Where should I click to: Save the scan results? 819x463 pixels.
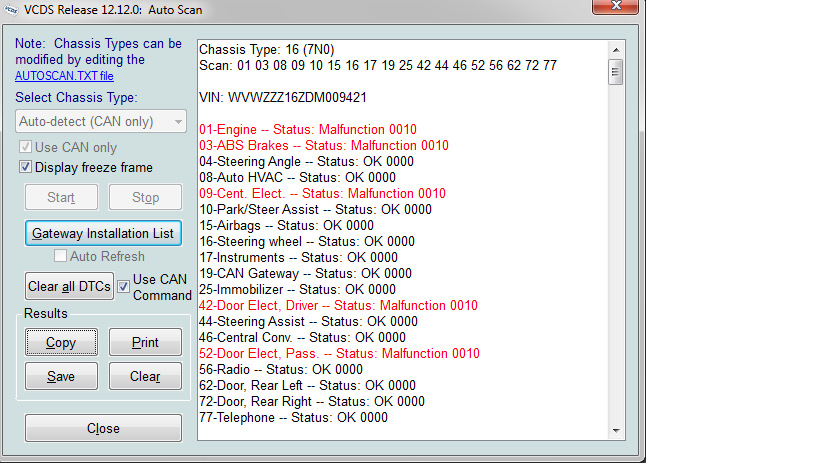point(61,376)
